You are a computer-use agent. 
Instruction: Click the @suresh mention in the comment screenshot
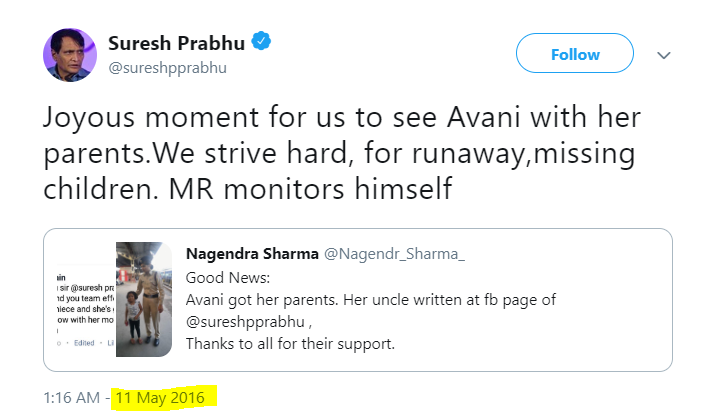86,287
